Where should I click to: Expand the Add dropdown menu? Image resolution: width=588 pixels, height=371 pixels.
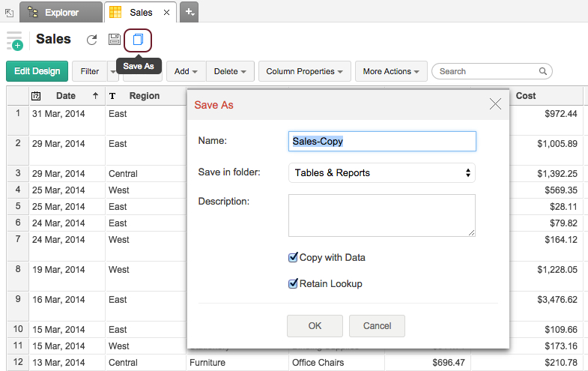tap(186, 71)
